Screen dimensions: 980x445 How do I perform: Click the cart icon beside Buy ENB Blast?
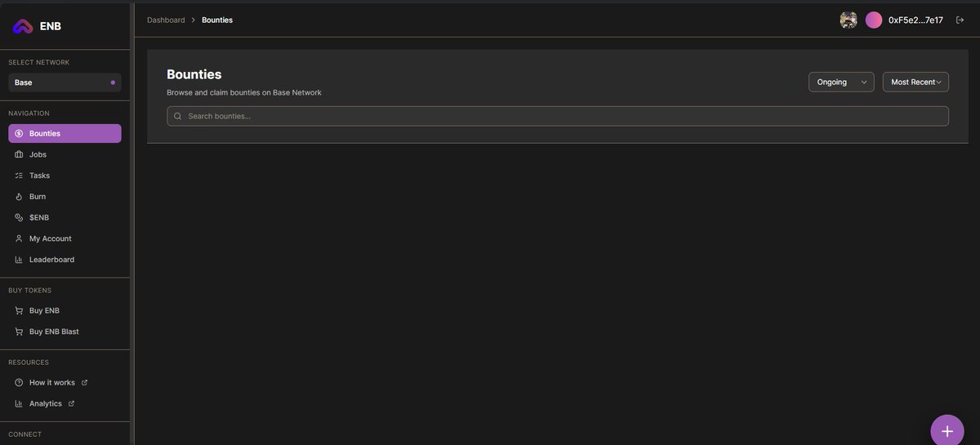(x=19, y=332)
